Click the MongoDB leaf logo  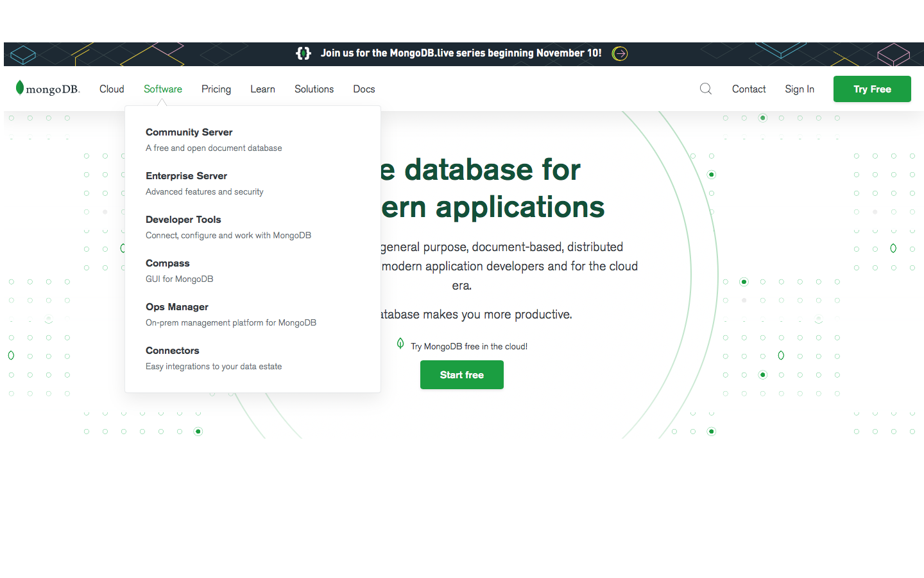coord(48,89)
